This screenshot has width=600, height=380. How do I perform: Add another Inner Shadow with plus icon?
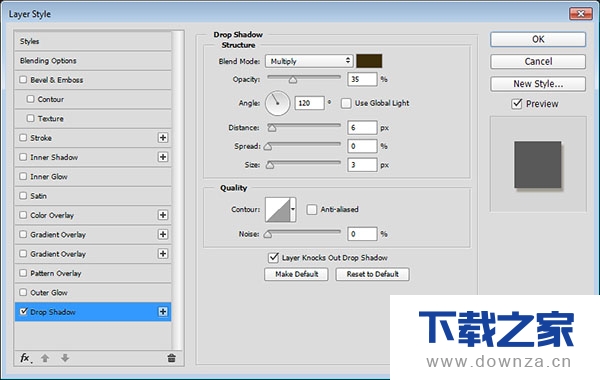click(x=163, y=157)
